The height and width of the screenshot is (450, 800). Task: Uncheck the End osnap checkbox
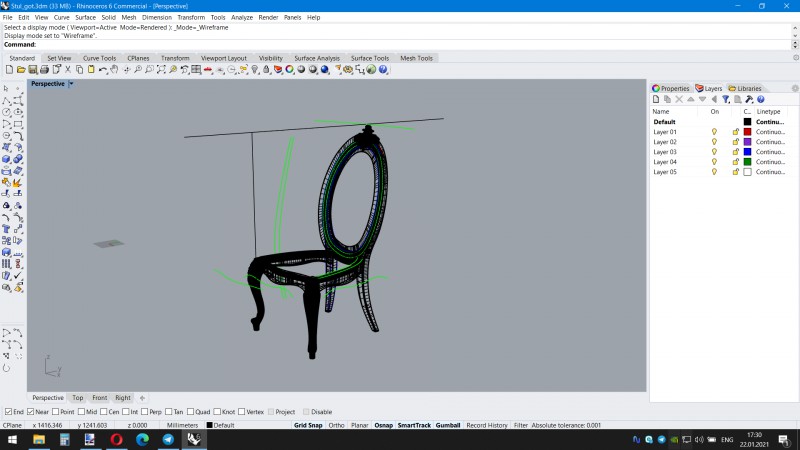pos(8,412)
